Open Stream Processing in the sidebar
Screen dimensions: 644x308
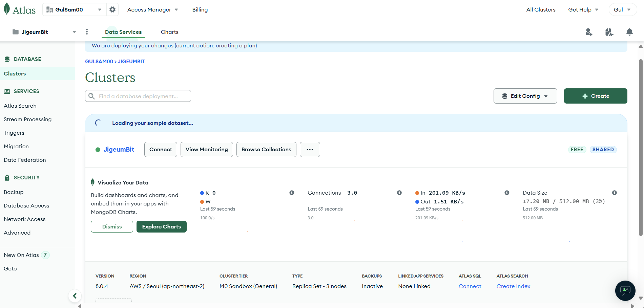pyautogui.click(x=28, y=119)
